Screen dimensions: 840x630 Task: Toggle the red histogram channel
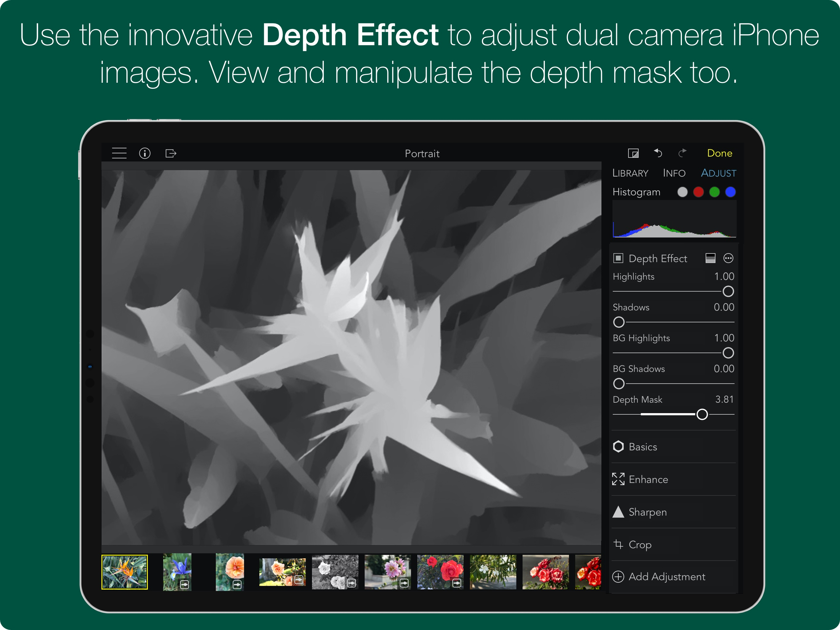[x=698, y=192]
